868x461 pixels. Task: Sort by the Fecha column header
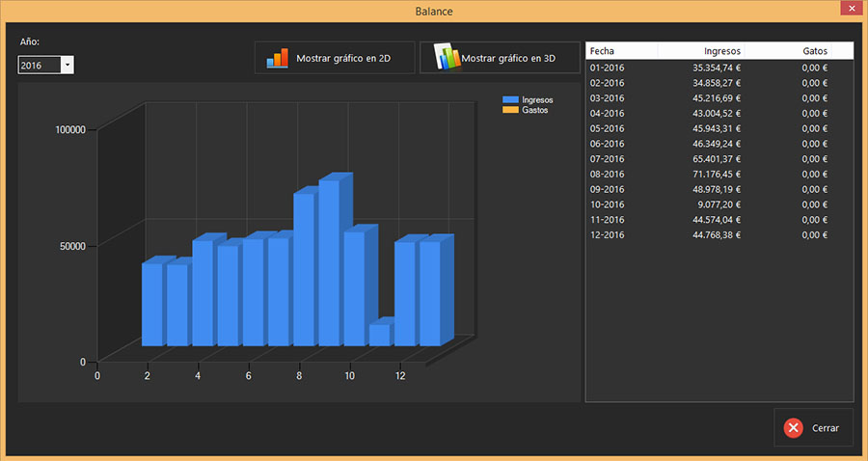622,51
